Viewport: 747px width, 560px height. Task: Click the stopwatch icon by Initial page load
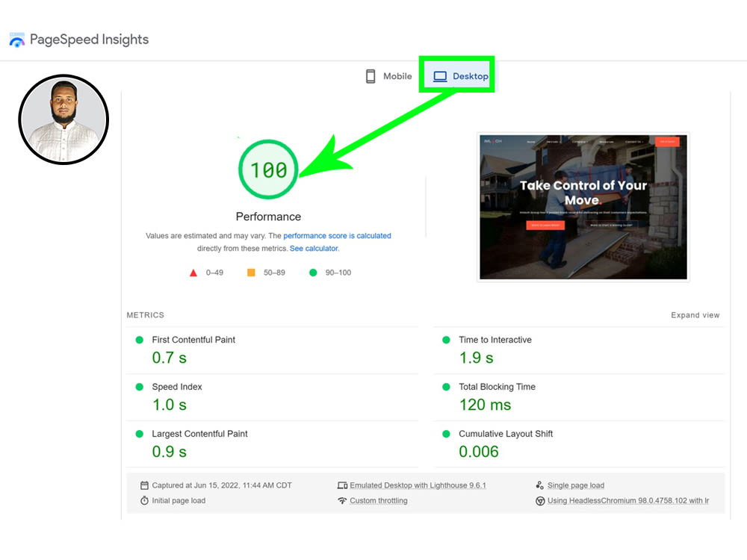(x=144, y=500)
